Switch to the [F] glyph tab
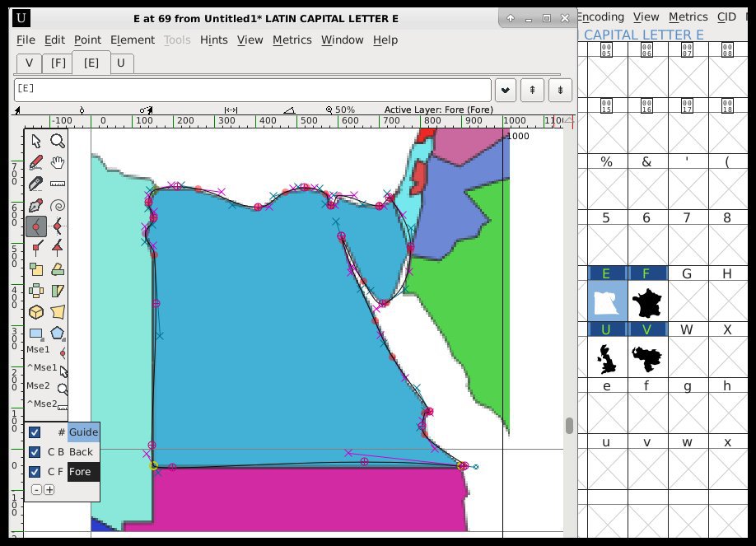The height and width of the screenshot is (546, 756). 58,63
